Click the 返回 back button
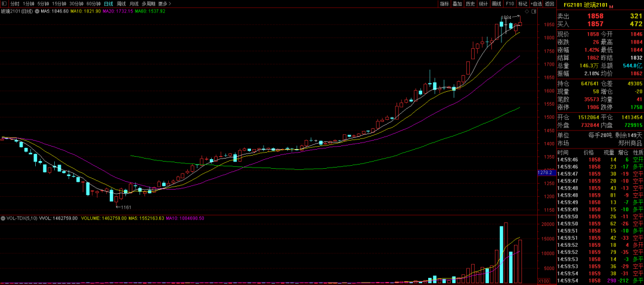644x285 pixels. [x=550, y=4]
